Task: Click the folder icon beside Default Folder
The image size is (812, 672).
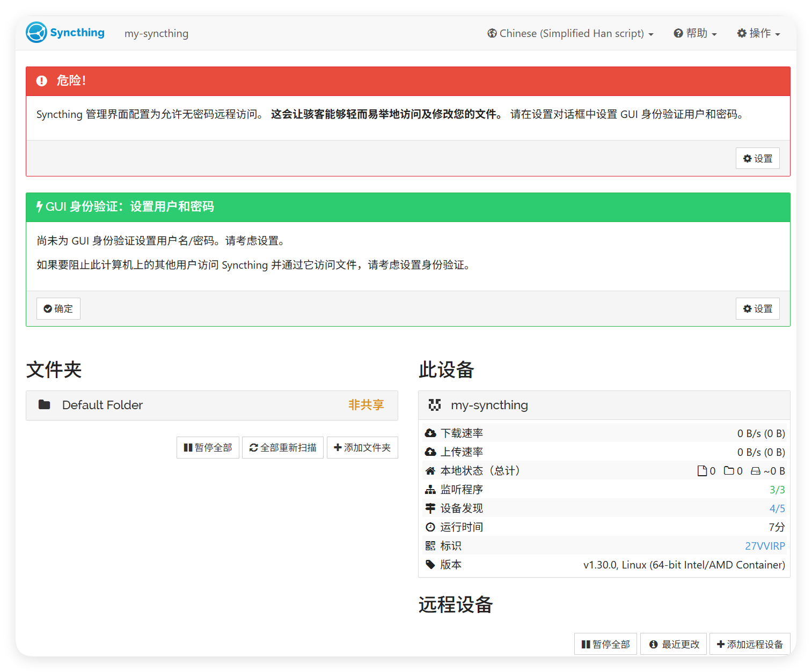Action: (x=45, y=404)
